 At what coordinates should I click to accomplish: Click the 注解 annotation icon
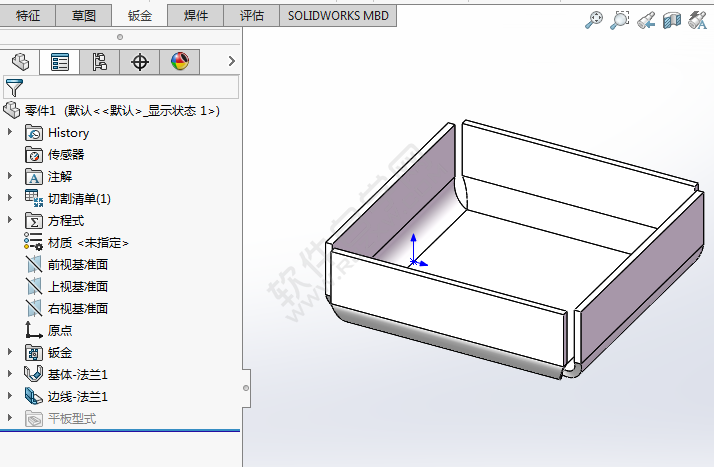coord(34,177)
